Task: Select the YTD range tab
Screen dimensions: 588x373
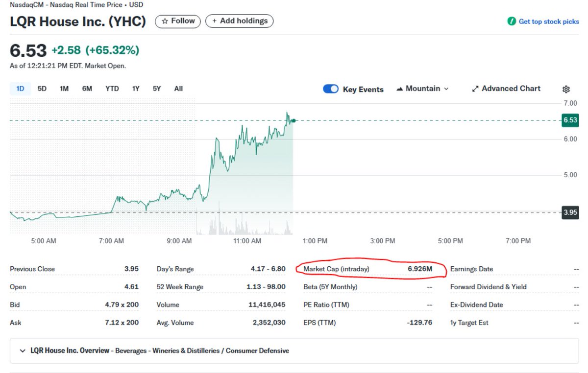Action: coord(112,89)
